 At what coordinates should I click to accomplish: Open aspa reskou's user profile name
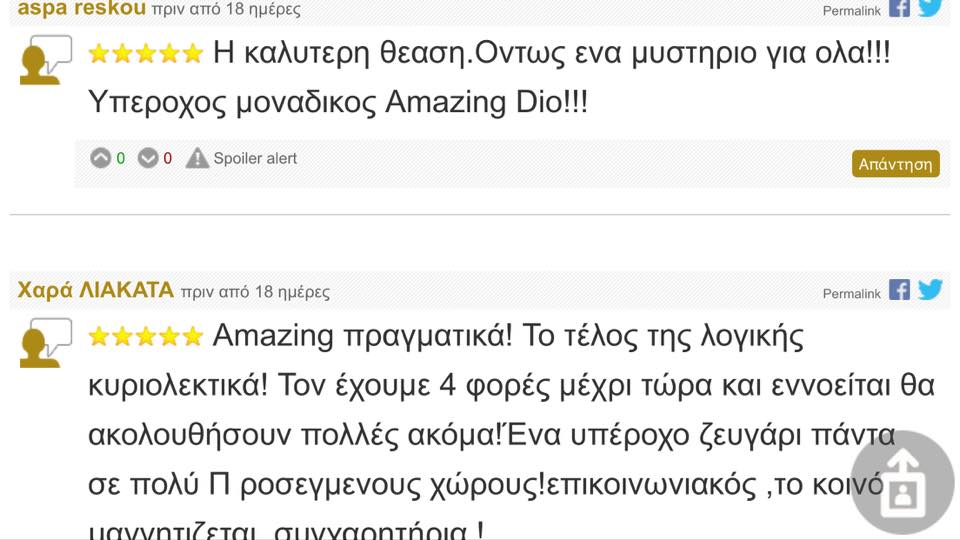pyautogui.click(x=81, y=9)
